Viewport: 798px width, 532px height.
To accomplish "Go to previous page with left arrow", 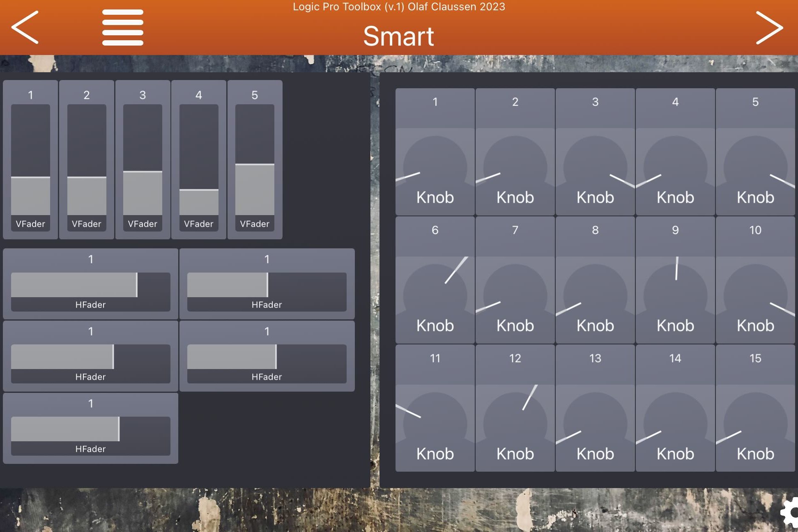I will click(25, 28).
